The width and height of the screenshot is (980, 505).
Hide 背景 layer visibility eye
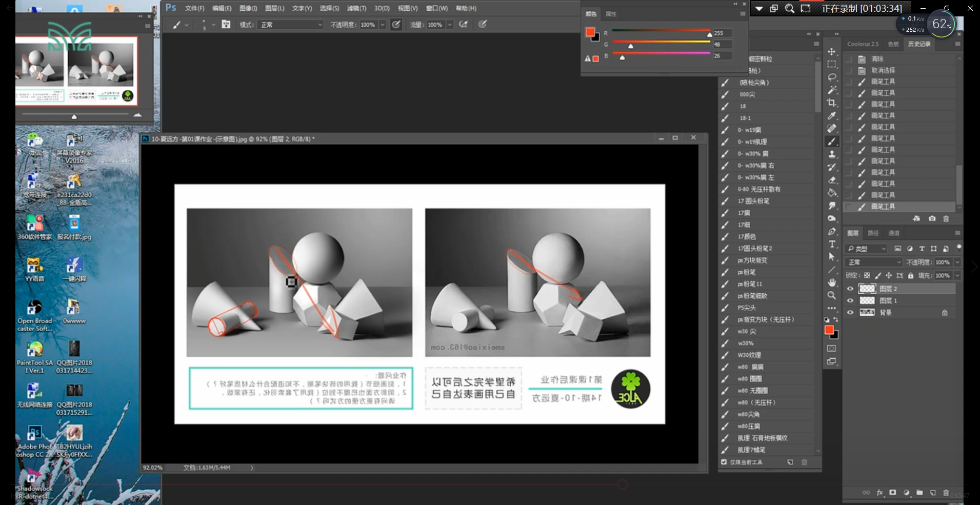850,312
